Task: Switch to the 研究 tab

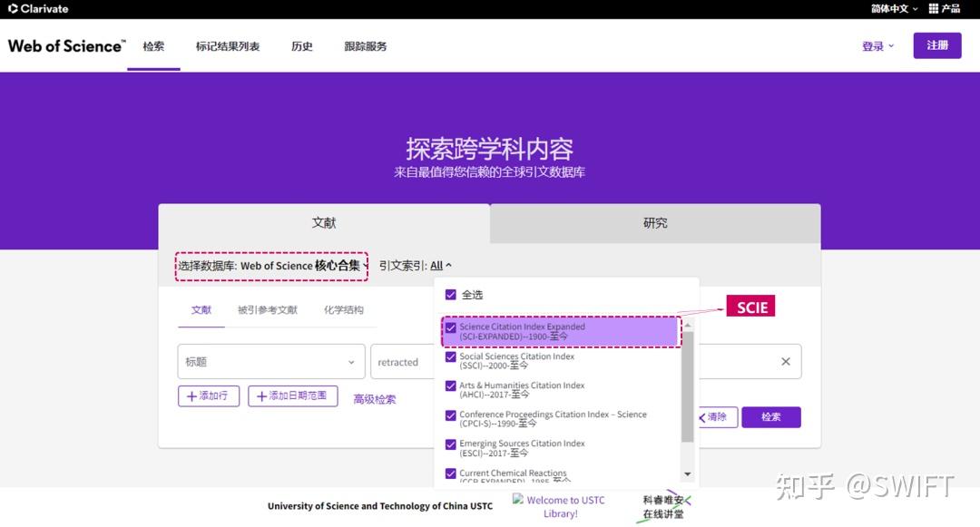Action: coord(653,222)
